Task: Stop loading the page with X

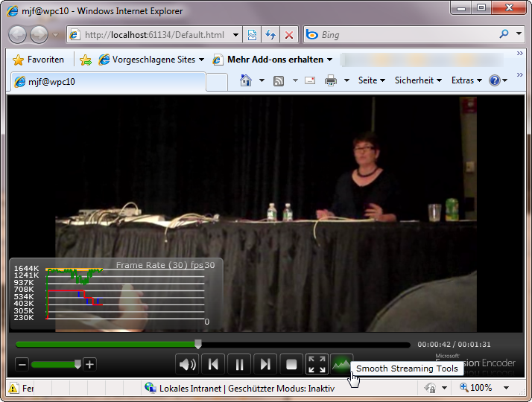Action: pos(289,35)
